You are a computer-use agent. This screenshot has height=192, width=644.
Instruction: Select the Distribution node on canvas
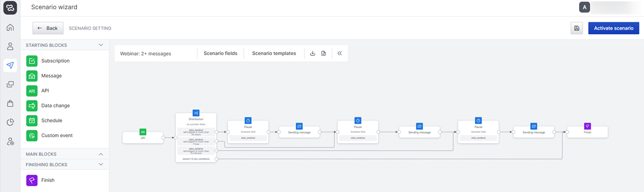196,119
